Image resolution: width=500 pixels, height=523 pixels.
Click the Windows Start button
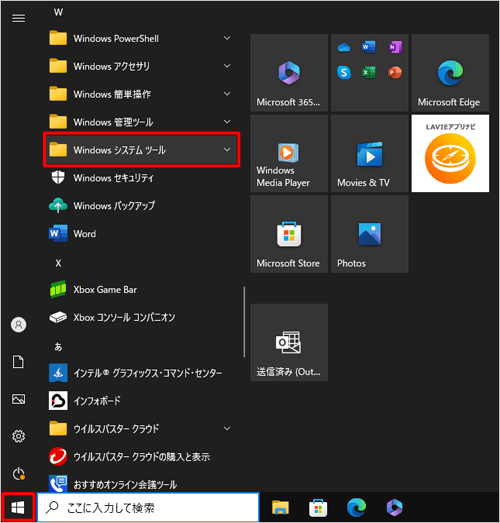pyautogui.click(x=18, y=508)
